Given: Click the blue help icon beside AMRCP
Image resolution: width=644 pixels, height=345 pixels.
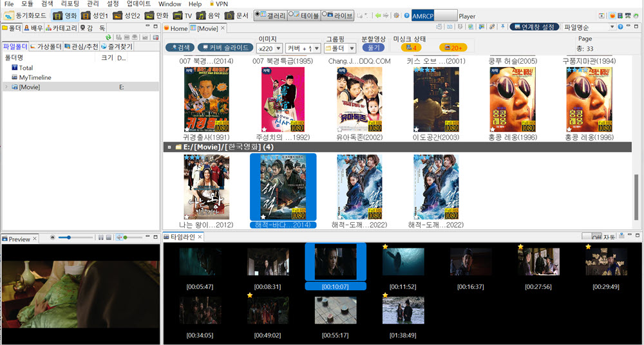Looking at the screenshot, I should pyautogui.click(x=406, y=15).
